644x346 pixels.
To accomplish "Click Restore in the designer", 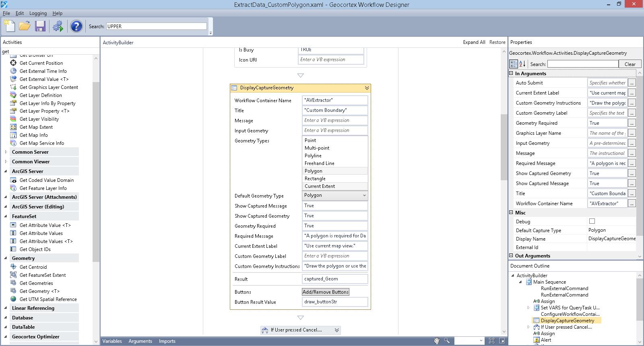I will click(x=497, y=42).
